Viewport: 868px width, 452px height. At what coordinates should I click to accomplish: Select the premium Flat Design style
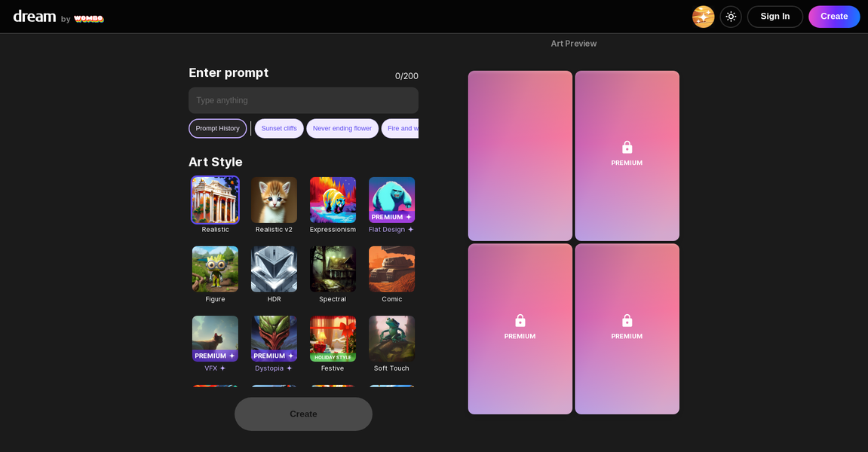coord(391,200)
